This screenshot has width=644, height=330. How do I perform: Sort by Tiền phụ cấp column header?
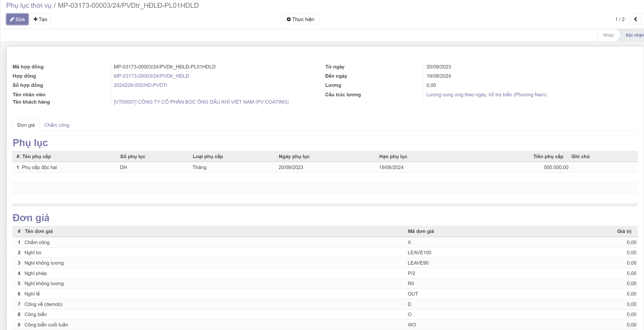coord(548,157)
